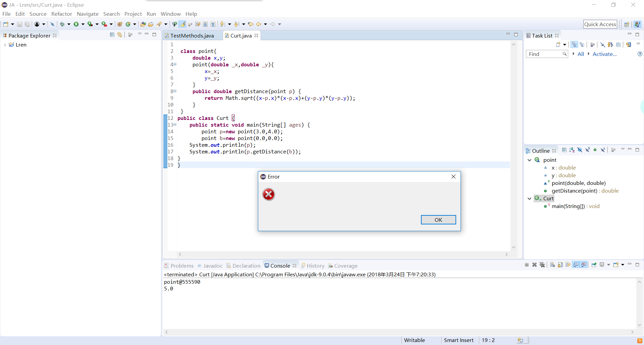Collapse All in Package Explorer
The width and height of the screenshot is (644, 345).
(x=112, y=35)
